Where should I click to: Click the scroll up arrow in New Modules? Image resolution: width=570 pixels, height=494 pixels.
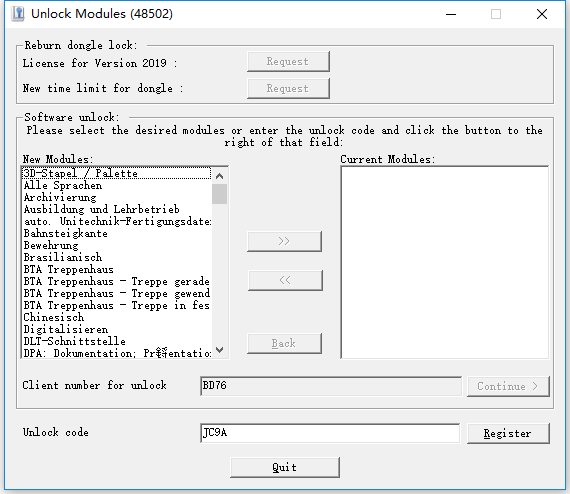click(x=219, y=176)
